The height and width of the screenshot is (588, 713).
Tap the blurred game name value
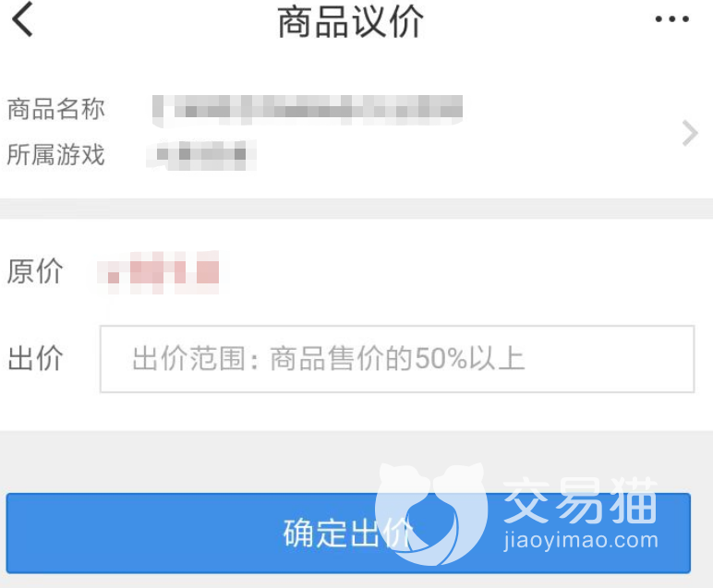click(x=201, y=155)
